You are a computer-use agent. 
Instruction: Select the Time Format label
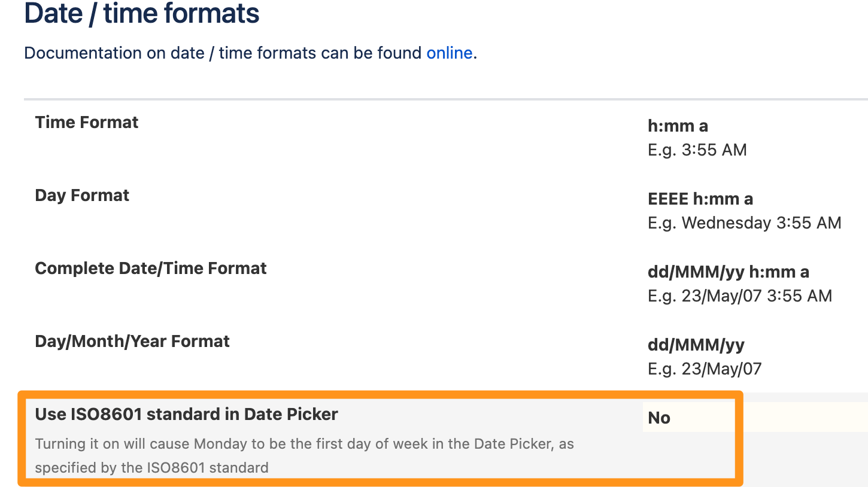[x=87, y=122]
